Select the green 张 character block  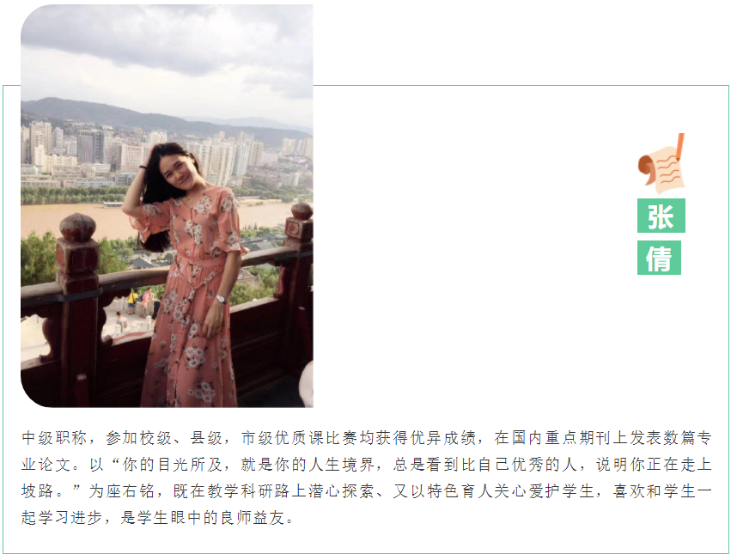(661, 216)
